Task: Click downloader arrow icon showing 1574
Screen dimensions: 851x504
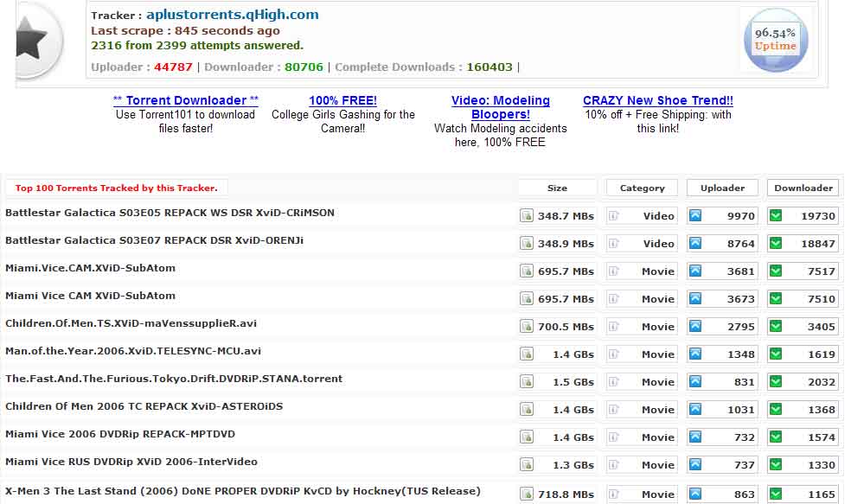Action: coord(776,437)
